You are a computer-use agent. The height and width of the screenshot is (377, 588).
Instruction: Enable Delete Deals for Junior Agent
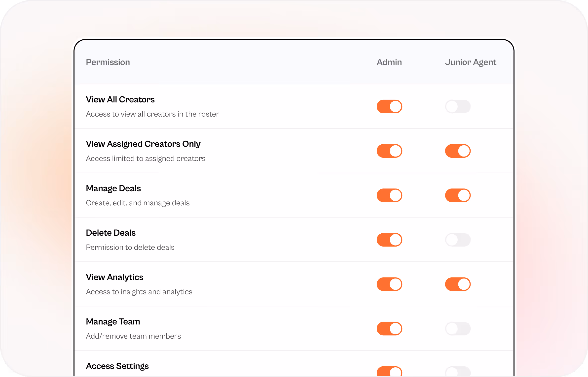[458, 240]
